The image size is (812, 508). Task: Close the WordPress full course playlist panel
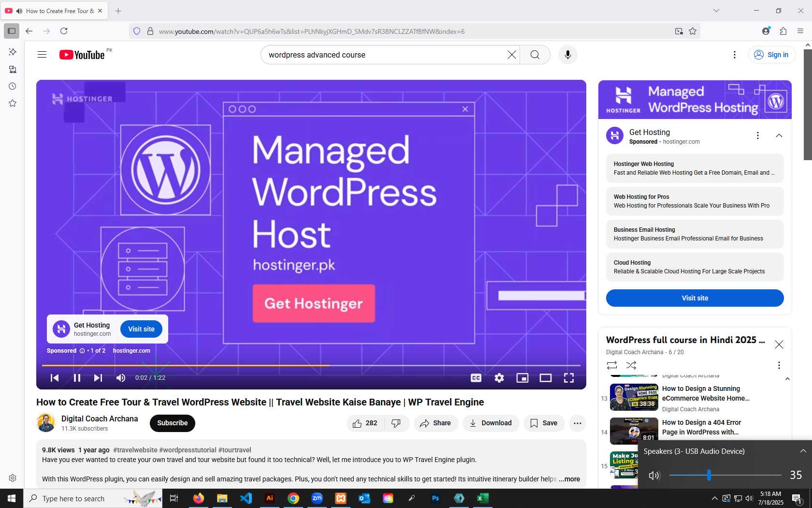click(x=779, y=344)
